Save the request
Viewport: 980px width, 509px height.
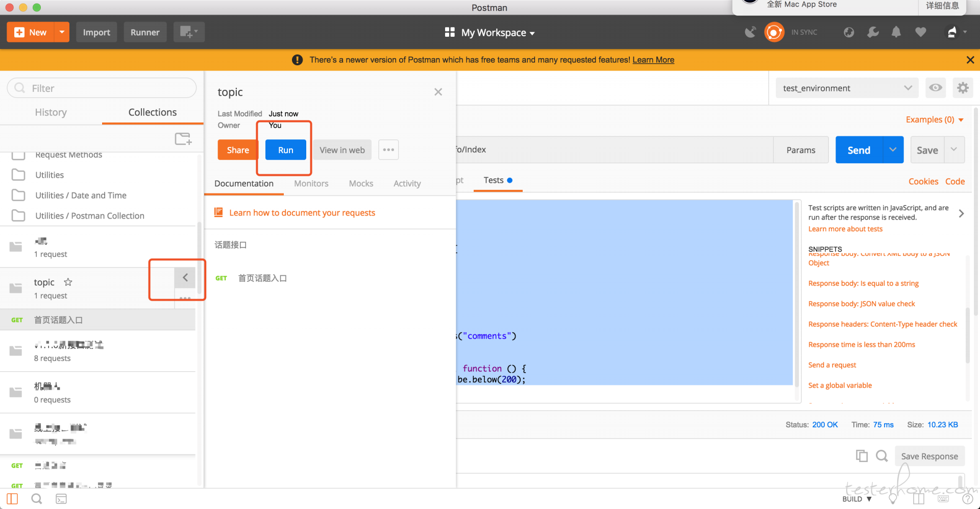point(927,150)
